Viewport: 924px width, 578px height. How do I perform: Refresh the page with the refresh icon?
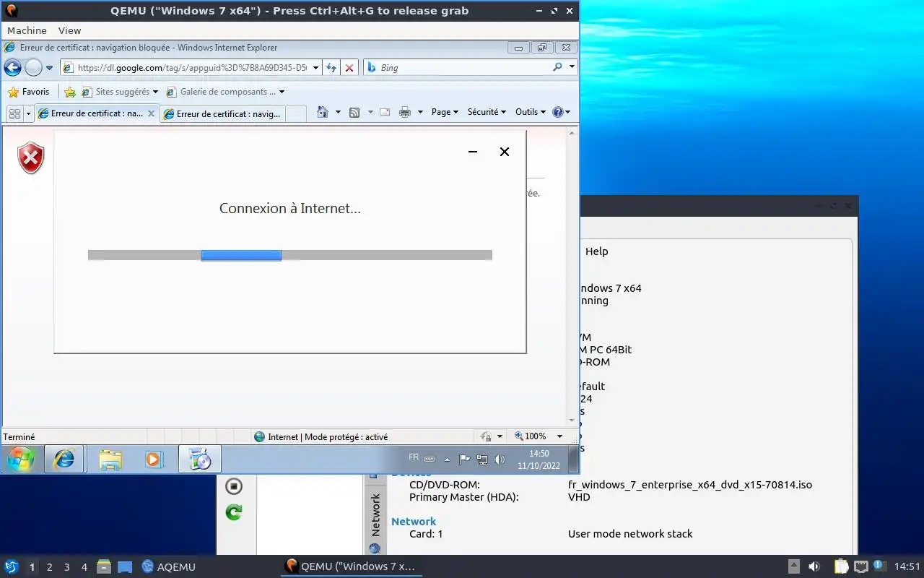331,67
